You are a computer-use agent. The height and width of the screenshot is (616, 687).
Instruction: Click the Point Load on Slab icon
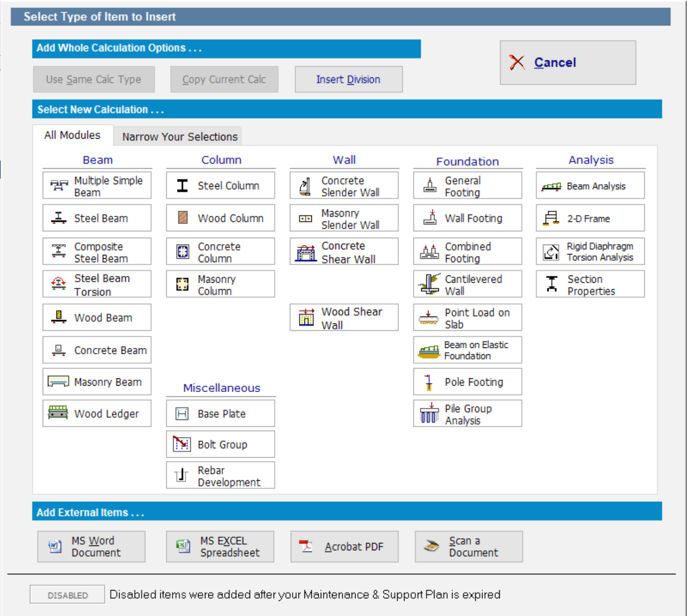428,318
